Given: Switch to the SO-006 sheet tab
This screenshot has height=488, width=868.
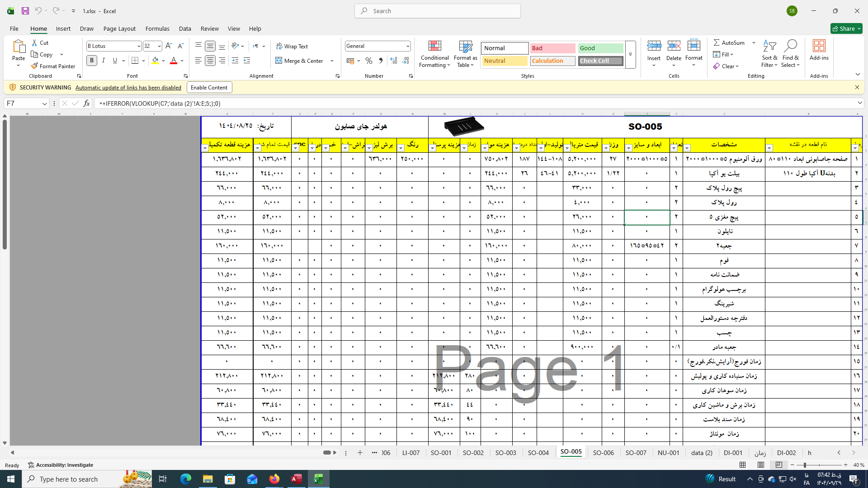Looking at the screenshot, I should 603,452.
